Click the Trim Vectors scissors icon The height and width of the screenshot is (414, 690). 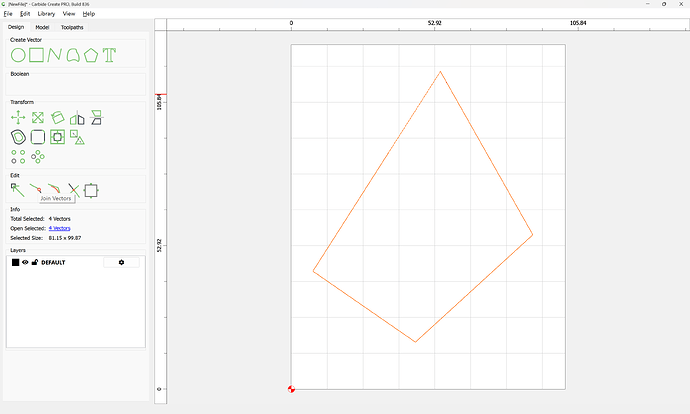(73, 189)
